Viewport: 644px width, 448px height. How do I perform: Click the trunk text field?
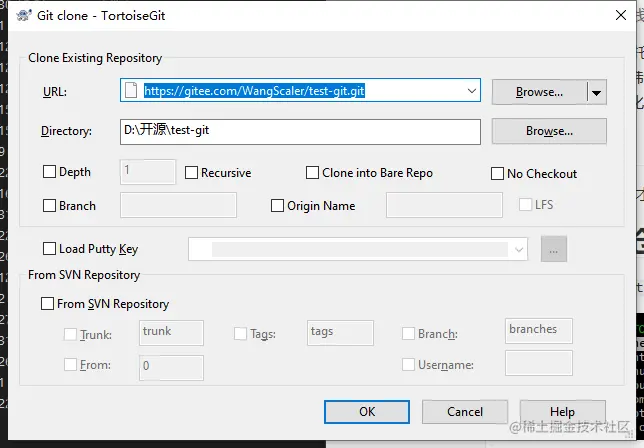click(x=171, y=333)
